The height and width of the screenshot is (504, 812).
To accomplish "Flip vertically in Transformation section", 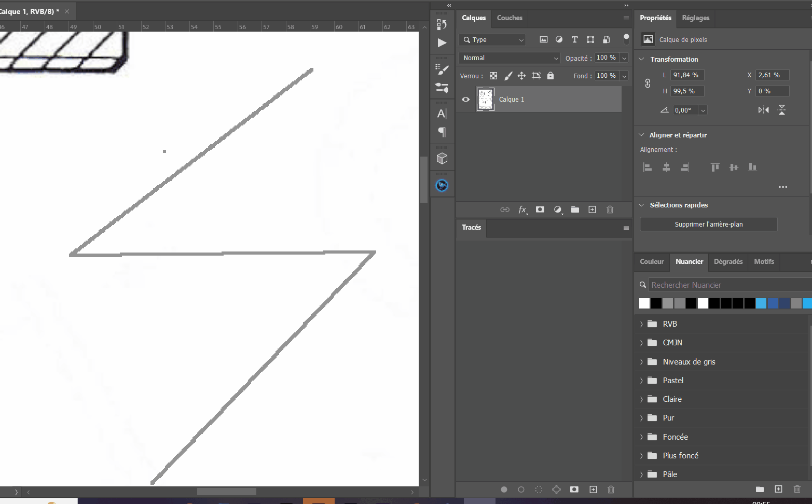I will [782, 110].
